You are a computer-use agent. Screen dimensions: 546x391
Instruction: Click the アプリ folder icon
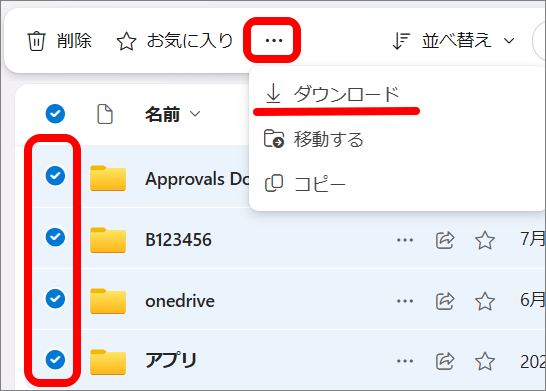click(108, 362)
